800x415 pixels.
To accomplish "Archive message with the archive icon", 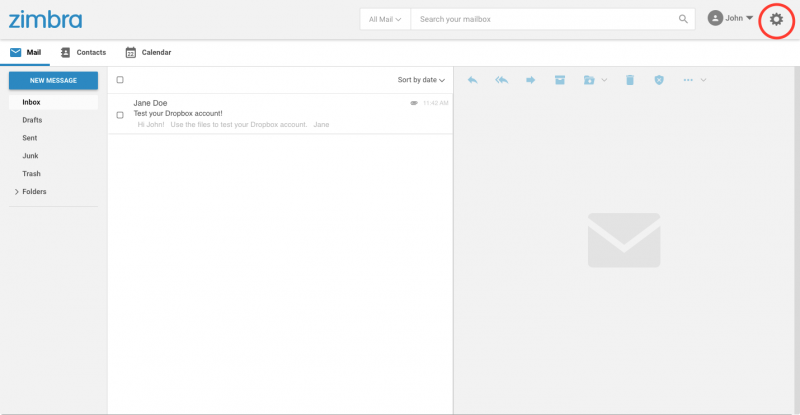I will point(560,80).
